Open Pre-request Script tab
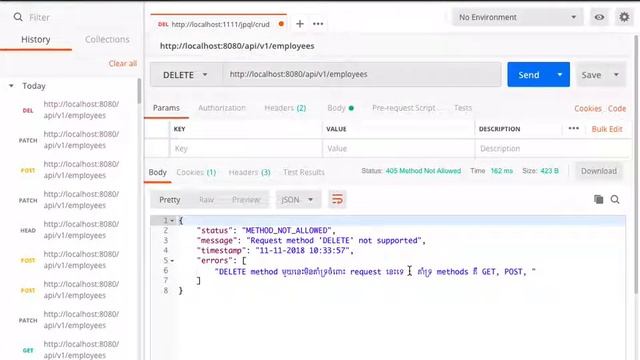Viewport: 640px width, 360px height. [x=403, y=108]
